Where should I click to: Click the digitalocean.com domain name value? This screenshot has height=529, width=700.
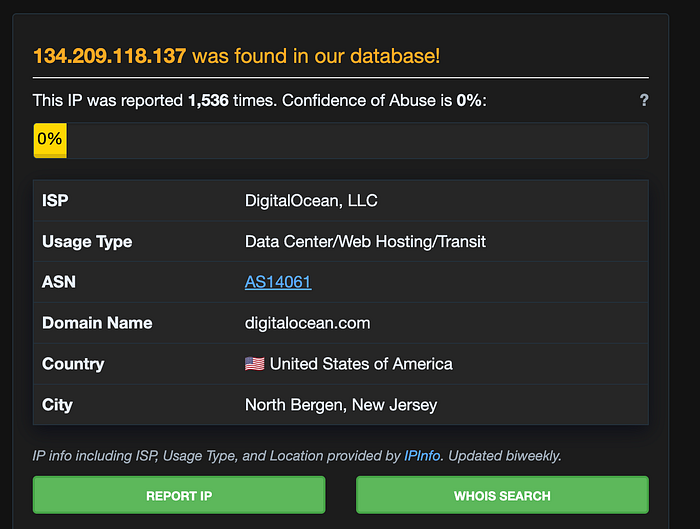(x=308, y=323)
